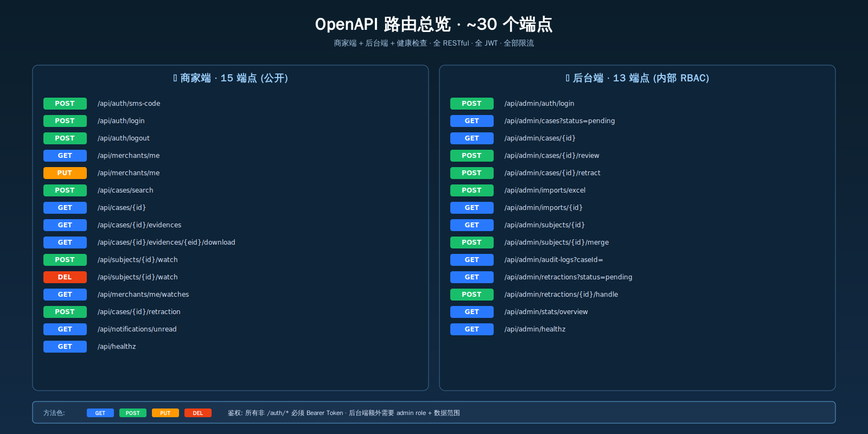Viewport: 868px width, 434px height.
Task: Click the green POST legend swatch
Action: coord(133,413)
